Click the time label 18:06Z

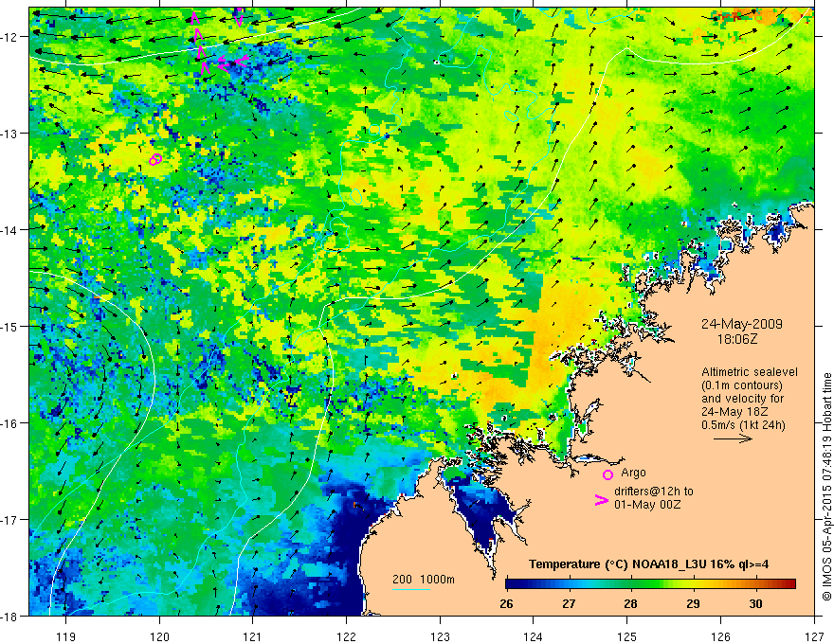pyautogui.click(x=736, y=339)
